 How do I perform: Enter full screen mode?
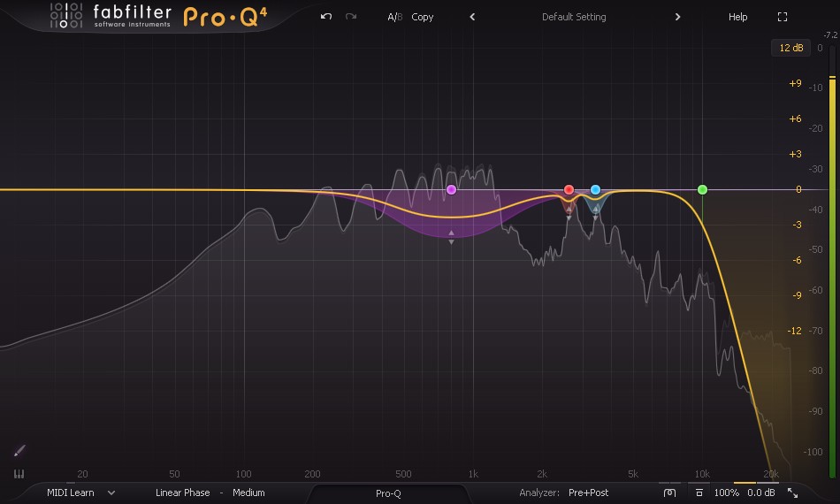[x=782, y=17]
